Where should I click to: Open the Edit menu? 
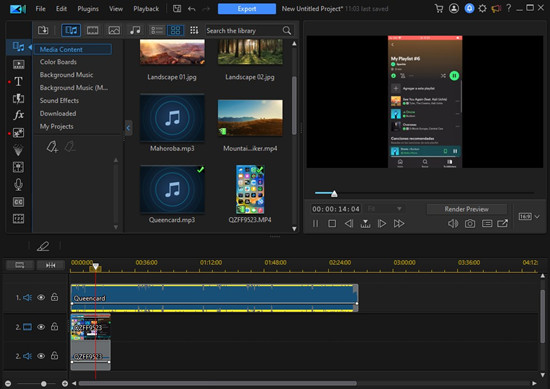pyautogui.click(x=61, y=9)
